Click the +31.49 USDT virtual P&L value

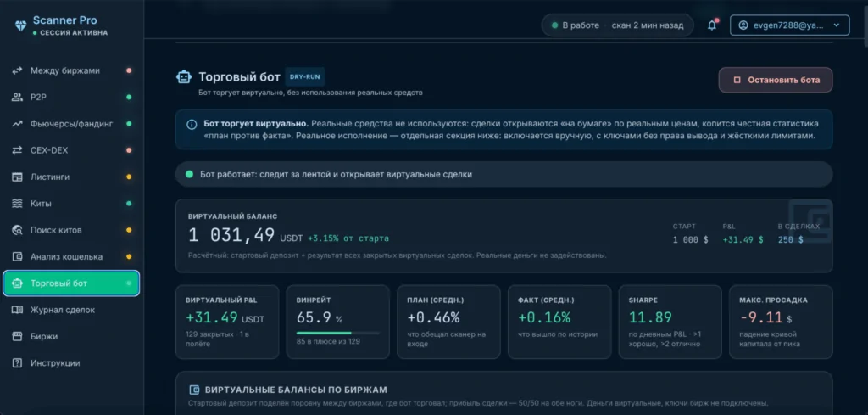[x=225, y=317]
